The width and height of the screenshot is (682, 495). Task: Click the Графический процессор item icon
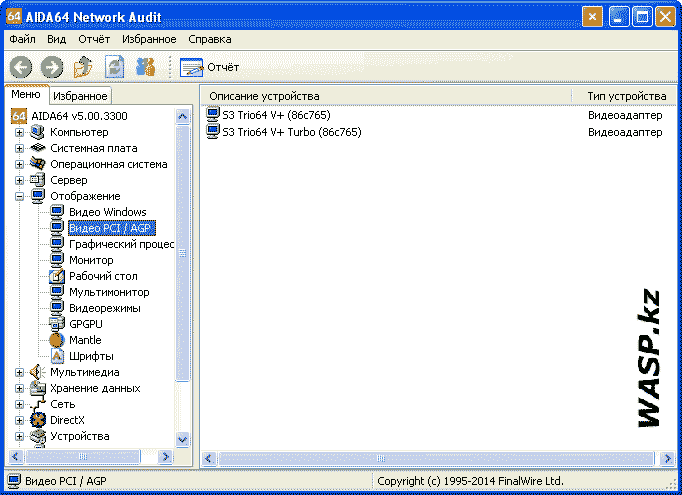point(57,244)
